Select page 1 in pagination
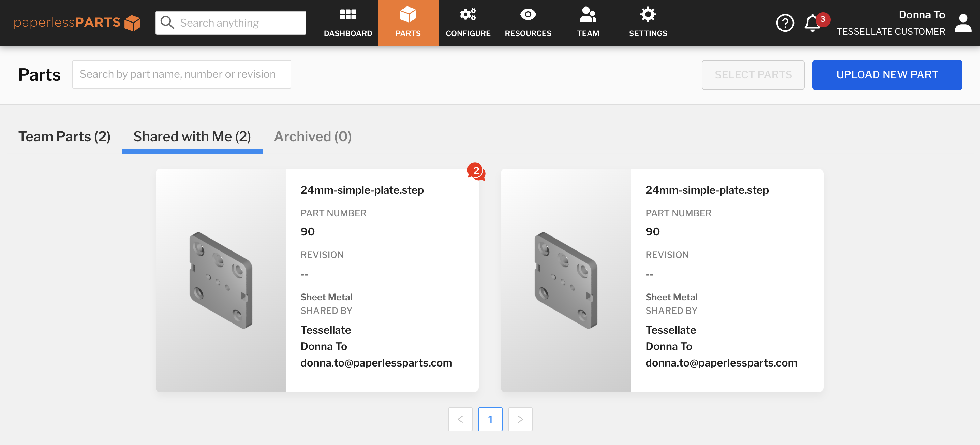 coord(490,419)
